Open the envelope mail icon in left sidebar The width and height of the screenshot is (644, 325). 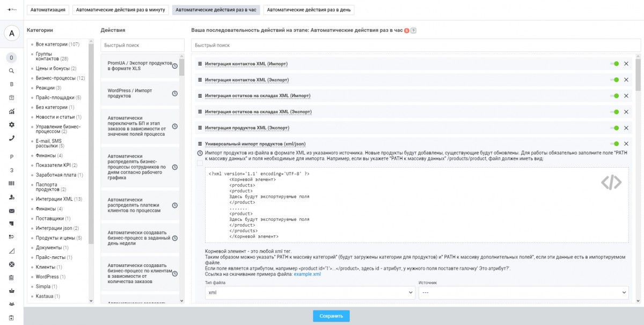(12, 211)
